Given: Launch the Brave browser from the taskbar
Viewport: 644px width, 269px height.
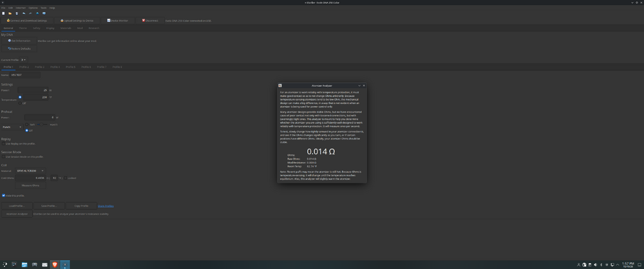Looking at the screenshot, I should pyautogui.click(x=55, y=265).
